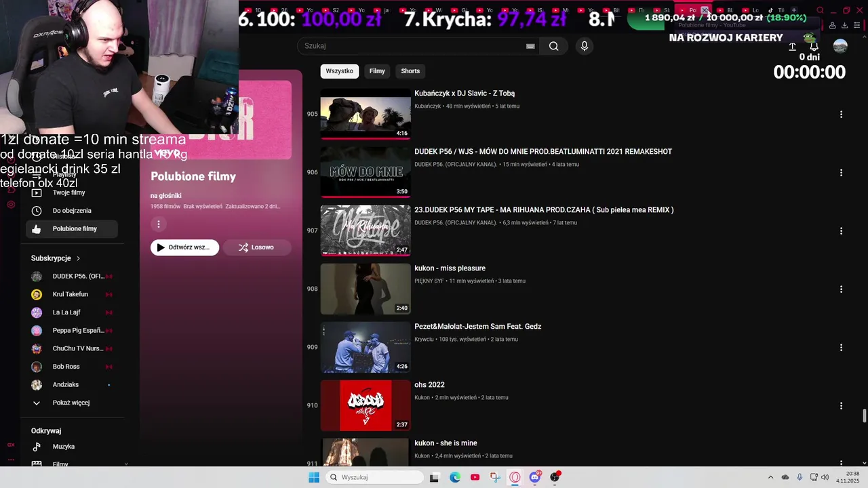Launch Microsoft Edge from the taskbar

click(455, 477)
